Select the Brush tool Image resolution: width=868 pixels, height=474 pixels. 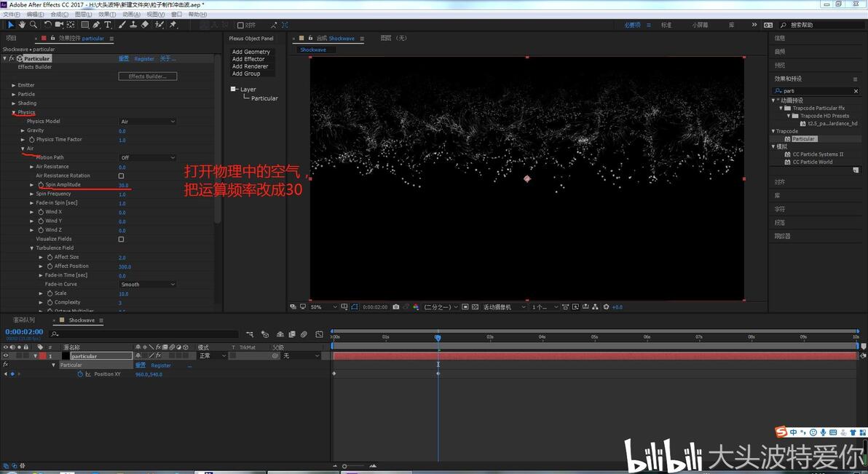(x=122, y=25)
